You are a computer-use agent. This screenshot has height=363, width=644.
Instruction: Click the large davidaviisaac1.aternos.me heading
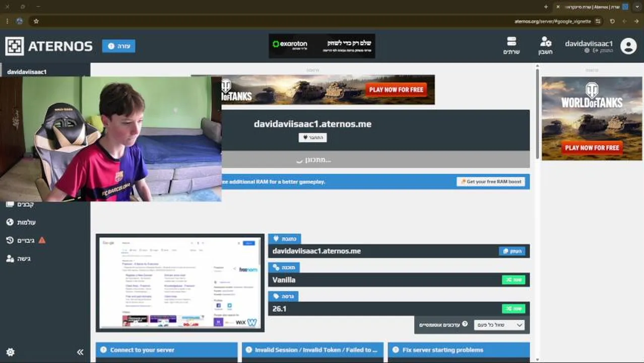click(312, 124)
